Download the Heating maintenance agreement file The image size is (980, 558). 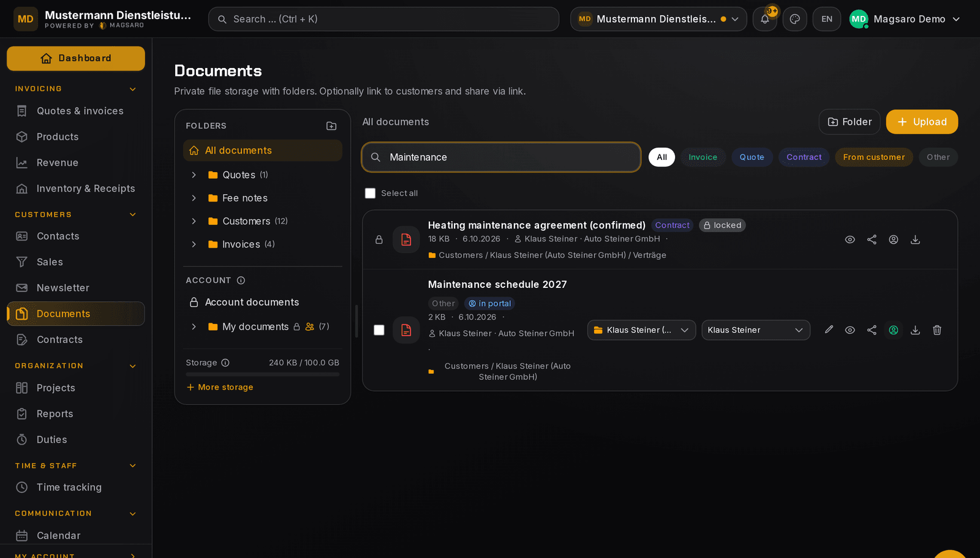pyautogui.click(x=915, y=239)
